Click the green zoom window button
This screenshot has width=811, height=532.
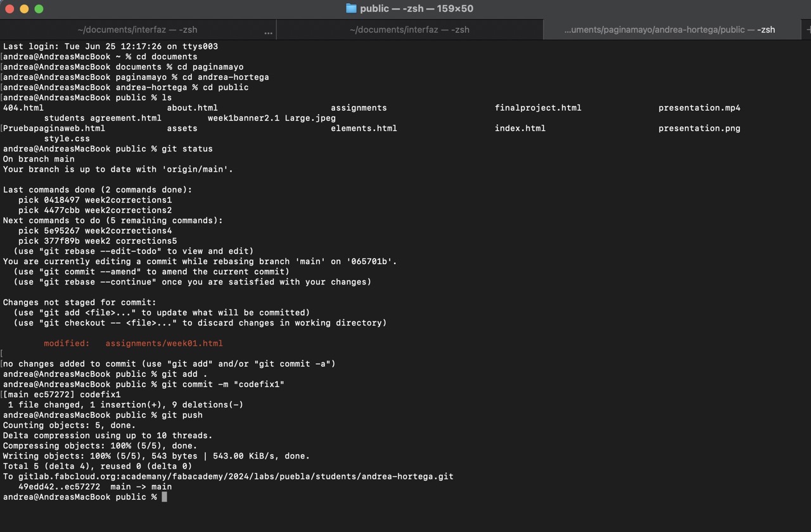39,9
